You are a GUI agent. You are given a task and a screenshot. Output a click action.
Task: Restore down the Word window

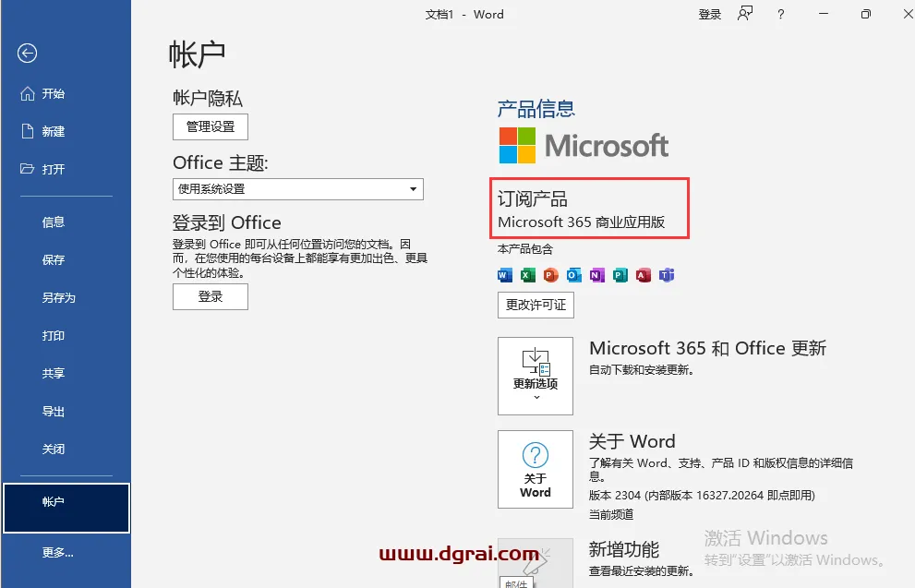click(x=866, y=14)
